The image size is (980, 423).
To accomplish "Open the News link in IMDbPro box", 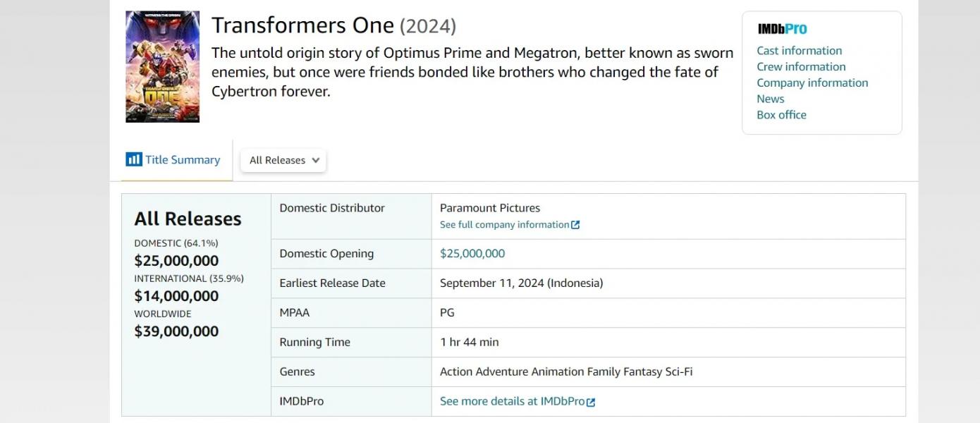I will click(x=771, y=99).
